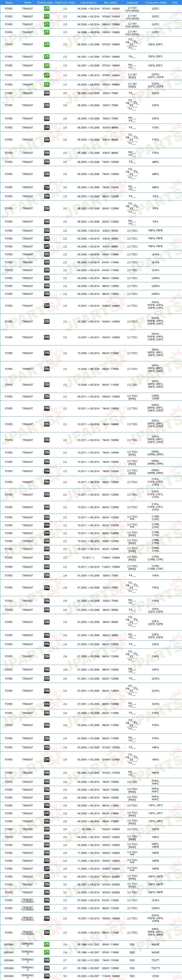Click petrol icon in E5FA FA__ row
This screenshot has width=182, height=980.
coord(47,57)
